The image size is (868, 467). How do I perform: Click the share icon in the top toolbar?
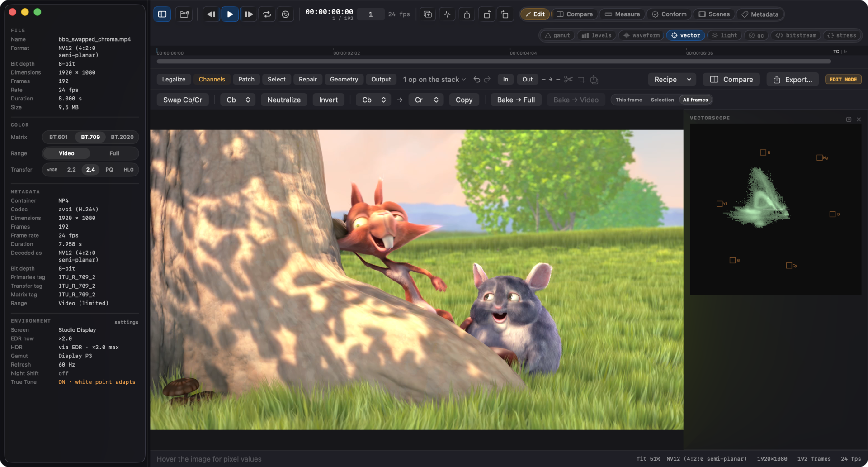(x=467, y=14)
